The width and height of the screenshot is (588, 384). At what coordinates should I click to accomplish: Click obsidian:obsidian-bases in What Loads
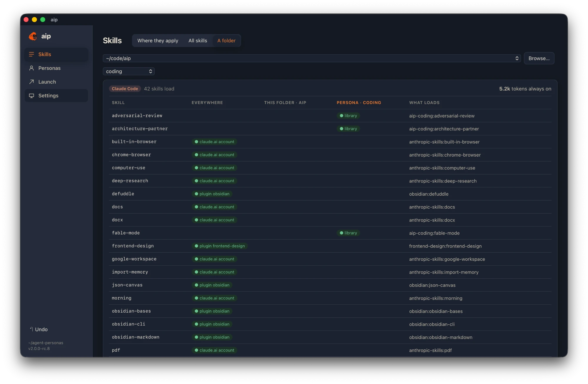pos(436,311)
